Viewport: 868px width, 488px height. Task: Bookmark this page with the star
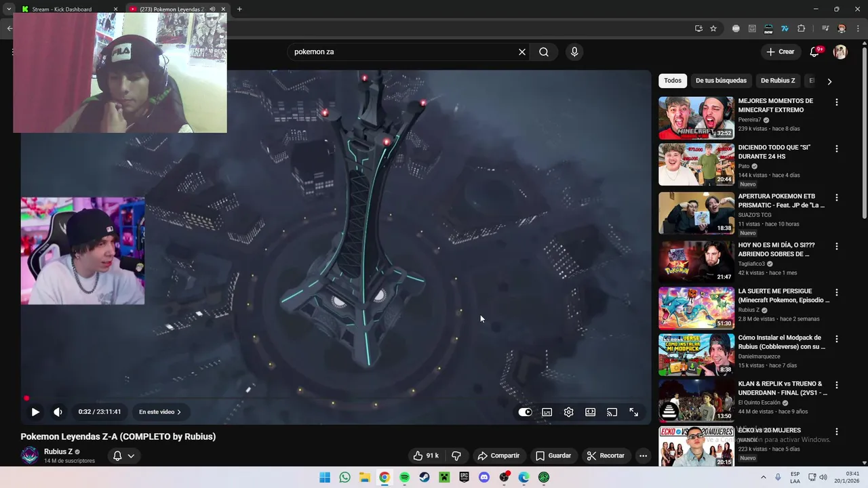point(713,28)
